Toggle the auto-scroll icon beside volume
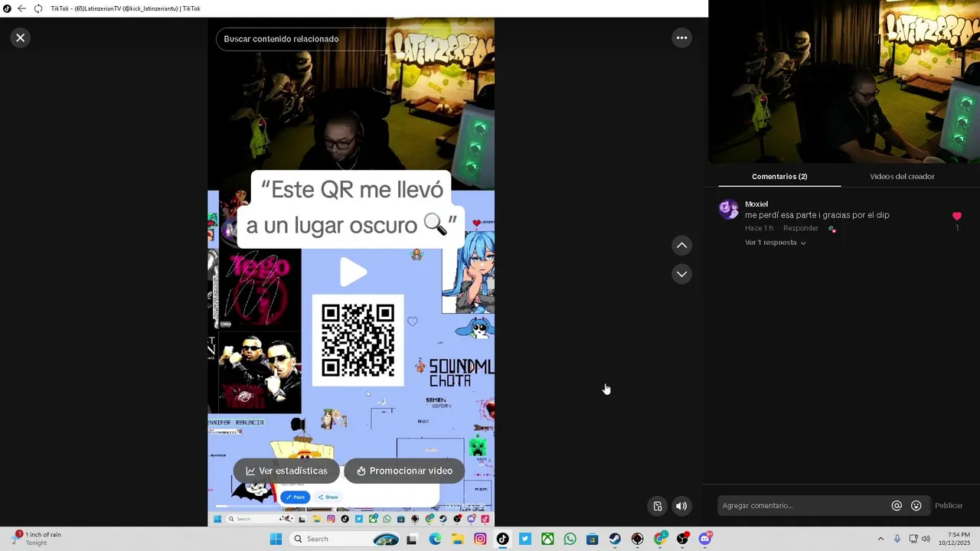 pyautogui.click(x=657, y=506)
